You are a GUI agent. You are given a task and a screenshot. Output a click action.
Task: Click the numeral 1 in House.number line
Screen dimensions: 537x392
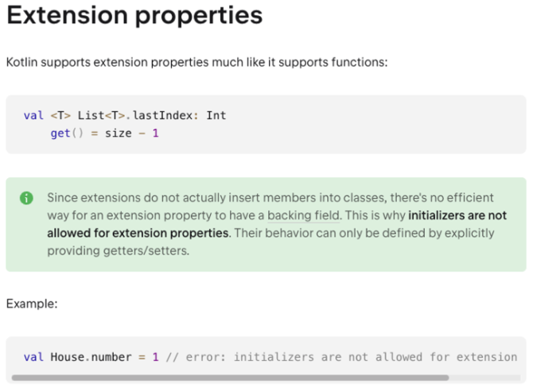(155, 357)
